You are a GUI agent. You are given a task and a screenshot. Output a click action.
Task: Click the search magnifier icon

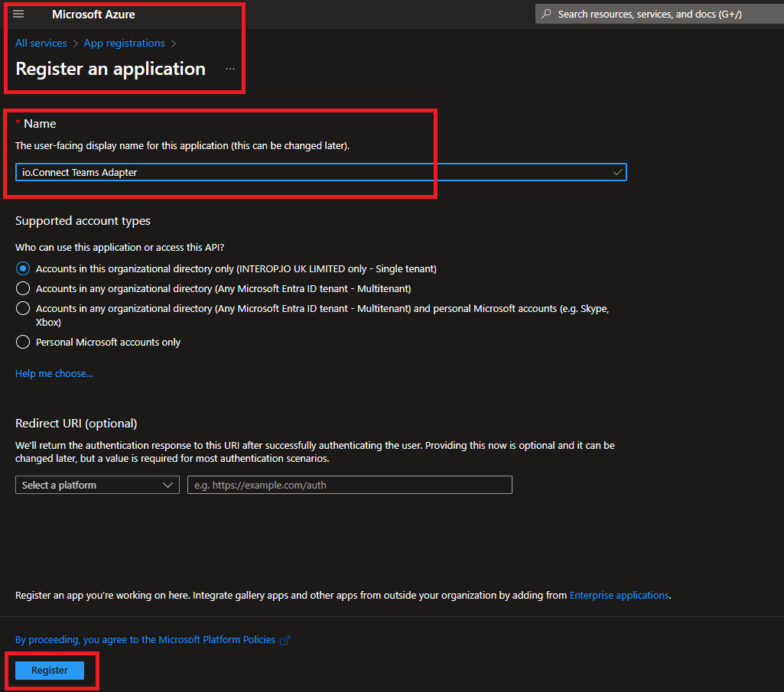(546, 15)
